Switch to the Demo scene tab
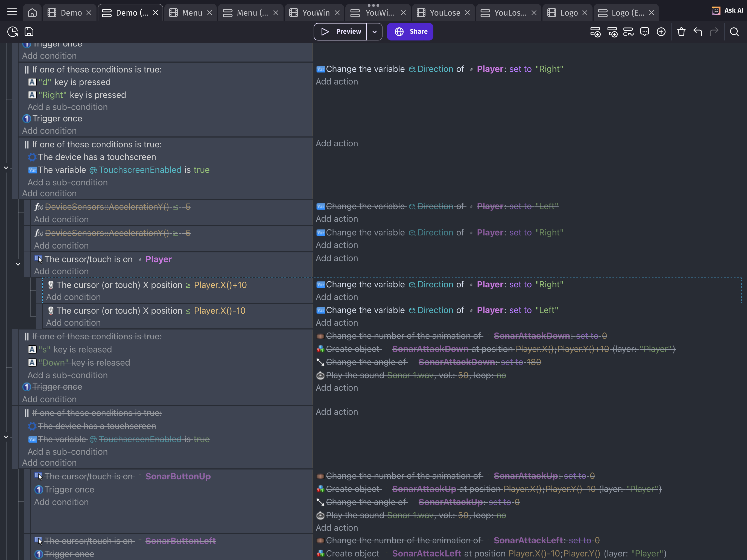The height and width of the screenshot is (560, 747). (69, 13)
